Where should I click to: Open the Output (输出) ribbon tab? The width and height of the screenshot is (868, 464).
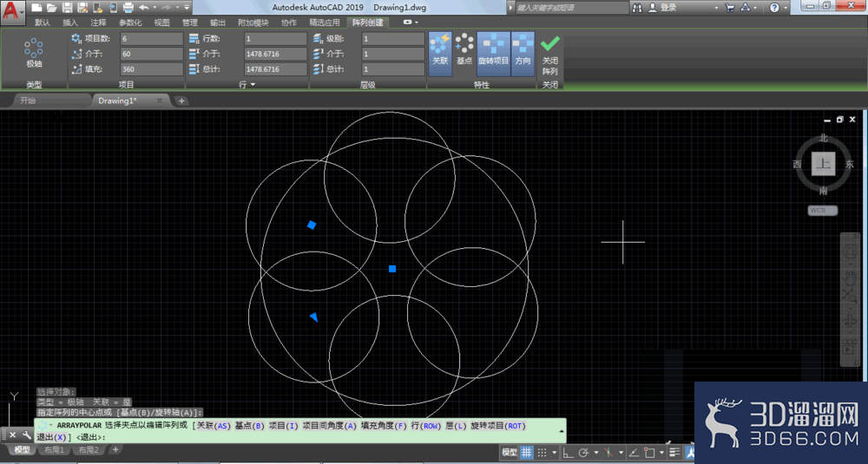(218, 23)
